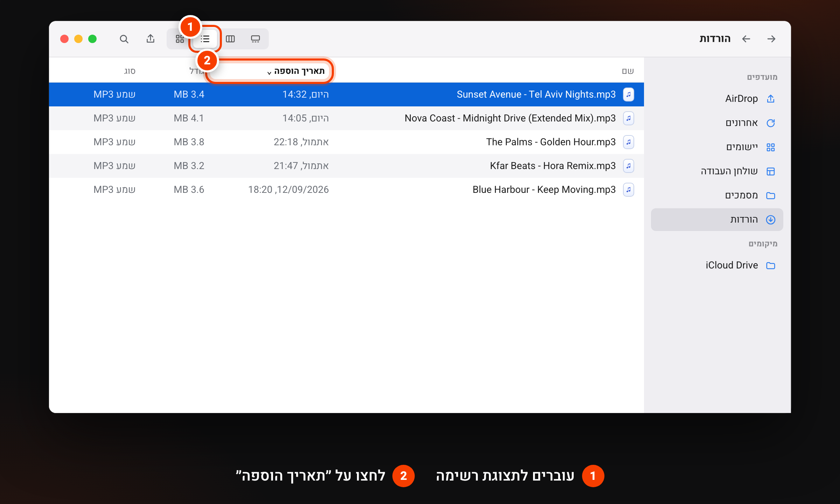The height and width of the screenshot is (504, 840).
Task: Click the Nova Coast file music icon
Action: click(x=629, y=118)
